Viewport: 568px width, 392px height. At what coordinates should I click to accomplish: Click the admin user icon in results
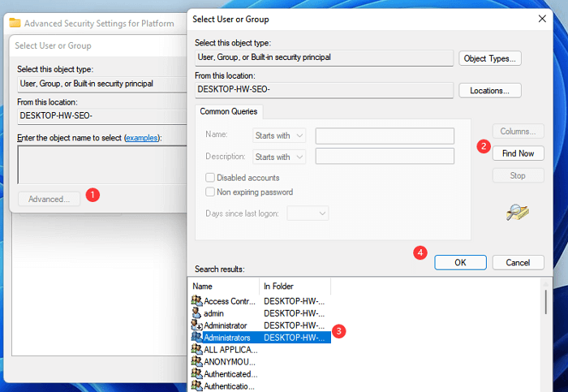tap(196, 313)
